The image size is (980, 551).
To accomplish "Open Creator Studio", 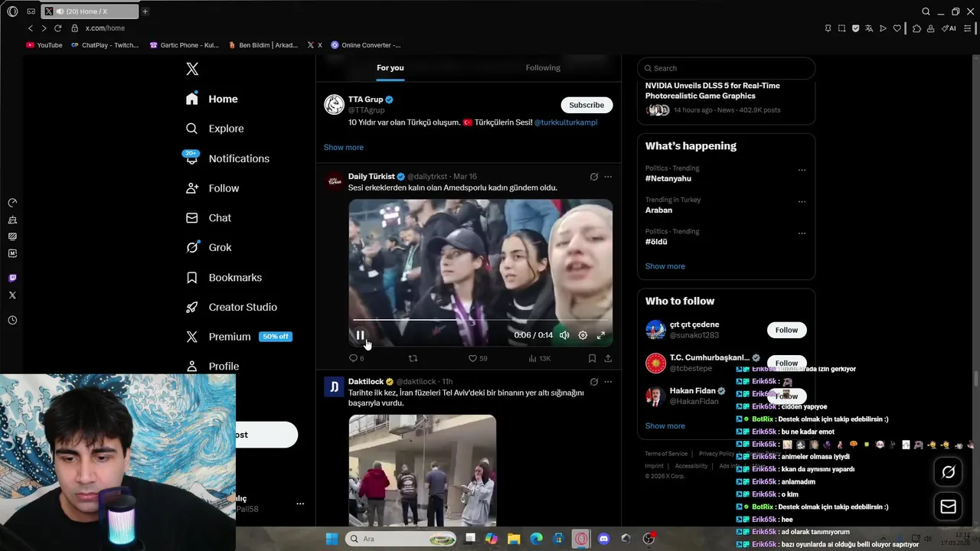I will pos(231,307).
